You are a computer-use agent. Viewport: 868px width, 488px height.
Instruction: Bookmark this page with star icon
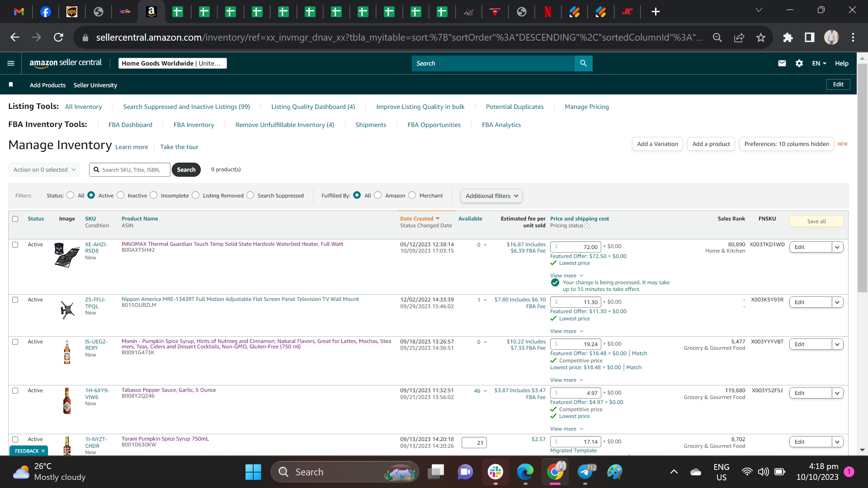pyautogui.click(x=761, y=38)
